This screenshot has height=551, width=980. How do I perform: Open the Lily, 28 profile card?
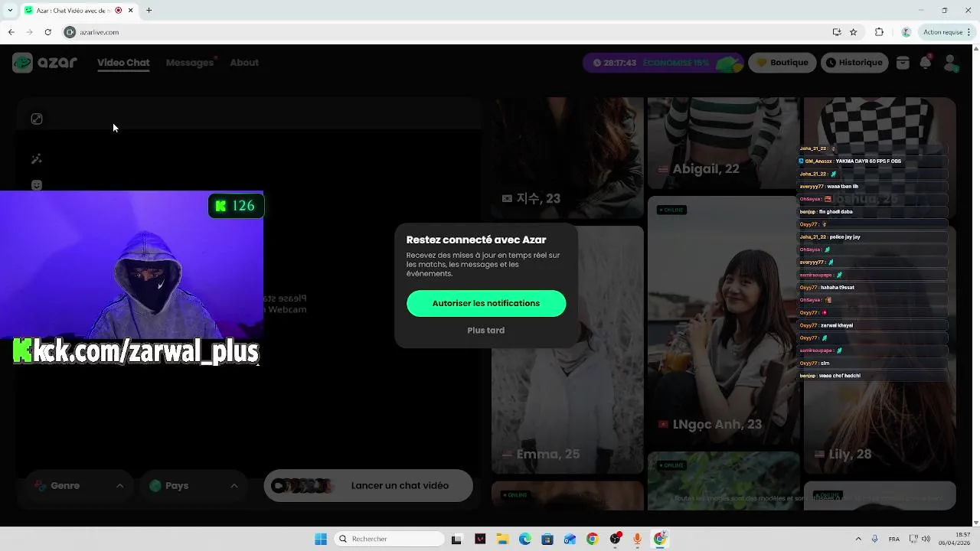tap(880, 350)
